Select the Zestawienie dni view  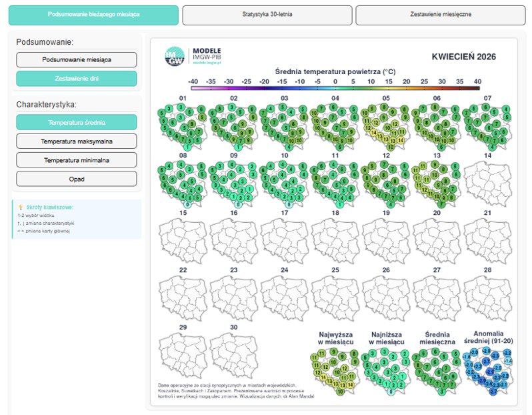point(77,79)
